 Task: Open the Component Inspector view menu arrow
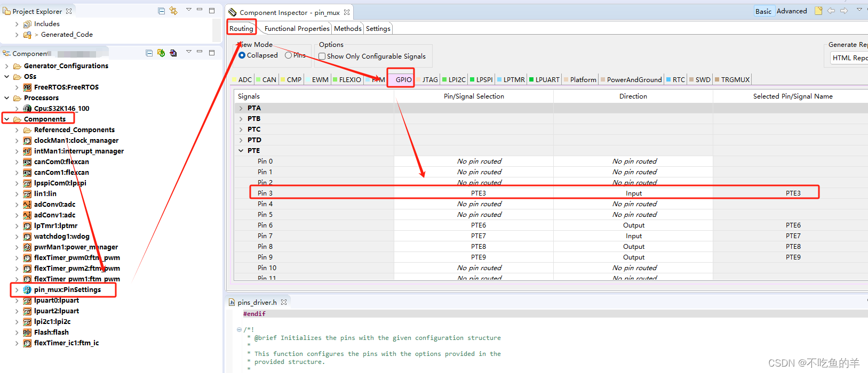coord(859,10)
